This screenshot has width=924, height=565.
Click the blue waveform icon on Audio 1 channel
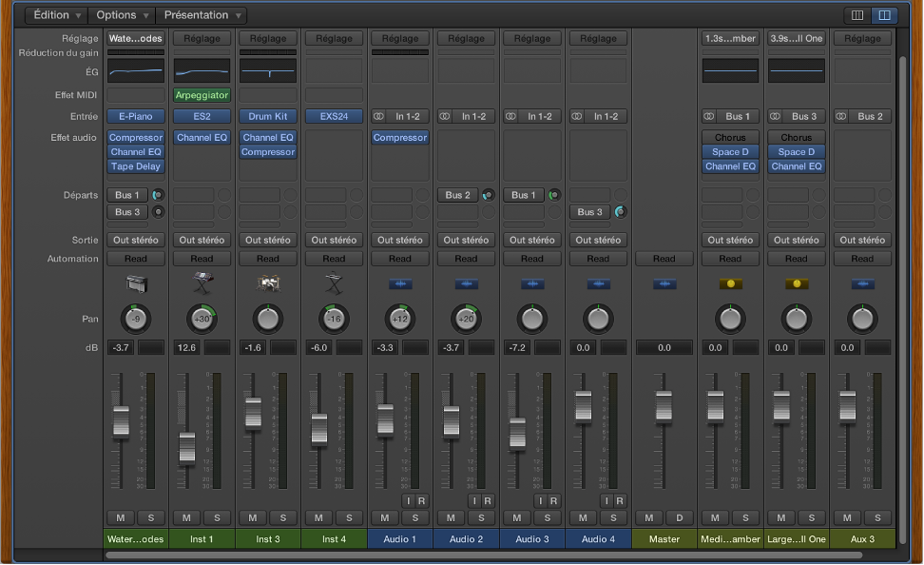point(399,282)
